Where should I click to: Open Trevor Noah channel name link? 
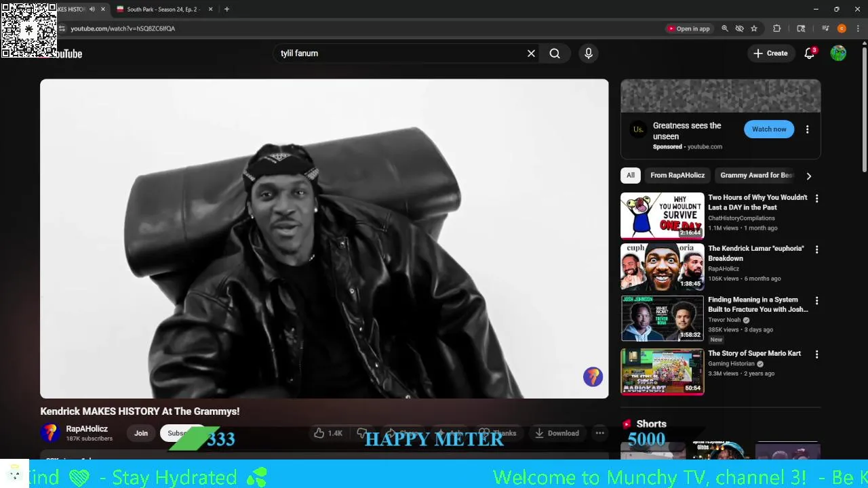click(724, 320)
